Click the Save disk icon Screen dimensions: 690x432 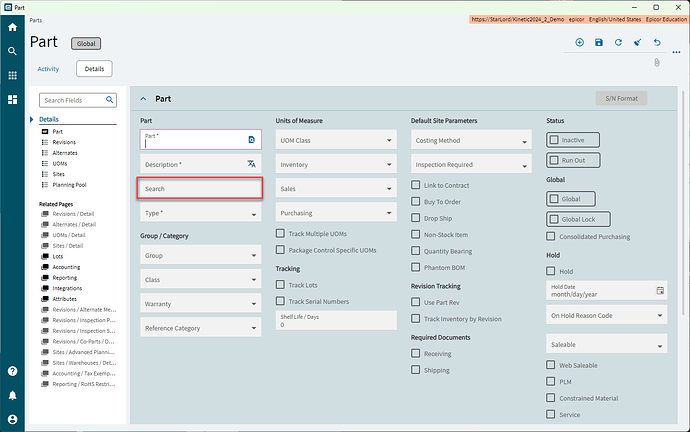(x=599, y=42)
